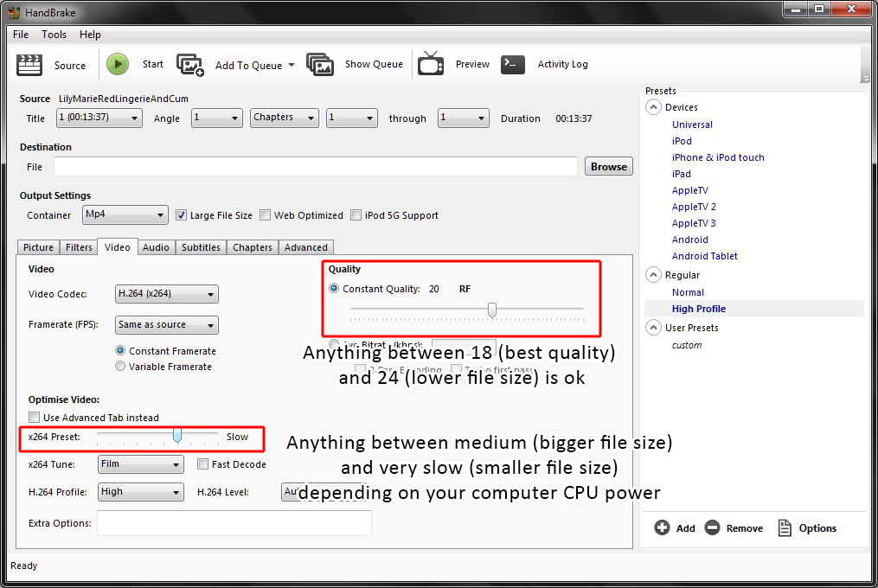This screenshot has height=588, width=878.
Task: Switch to the Advanced tab
Action: pyautogui.click(x=305, y=247)
